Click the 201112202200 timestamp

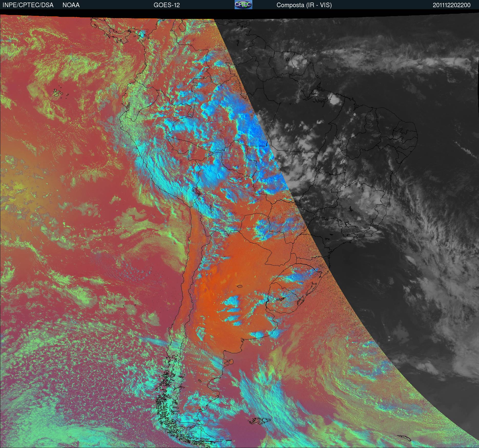452,5
